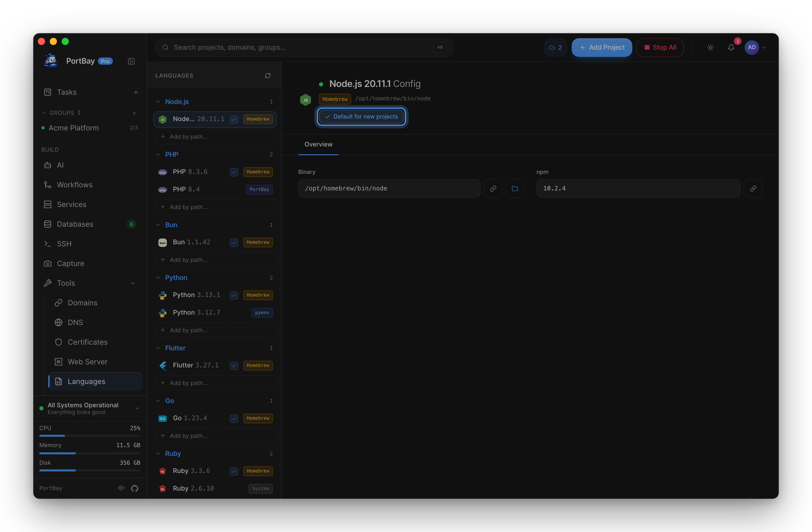Open the cloud indicator showing 2

(x=555, y=48)
